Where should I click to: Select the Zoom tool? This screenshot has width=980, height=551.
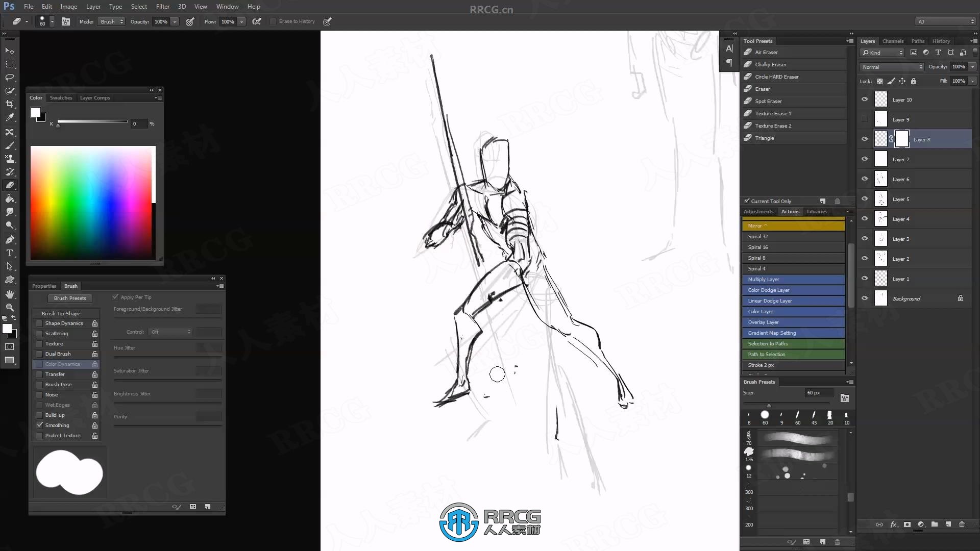10,308
